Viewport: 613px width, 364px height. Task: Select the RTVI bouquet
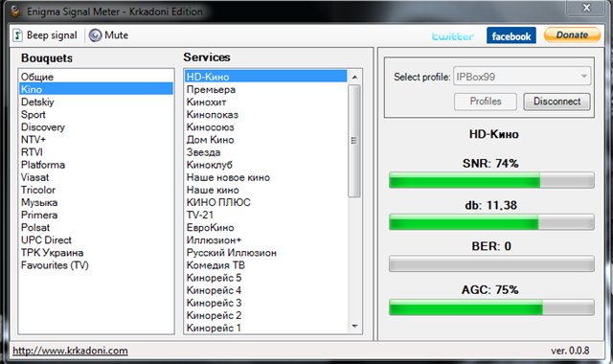click(96, 151)
